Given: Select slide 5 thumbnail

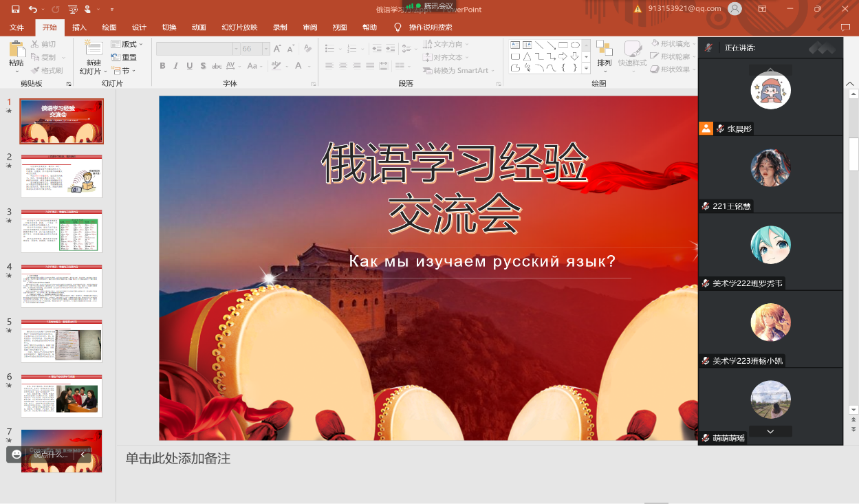Looking at the screenshot, I should [61, 341].
